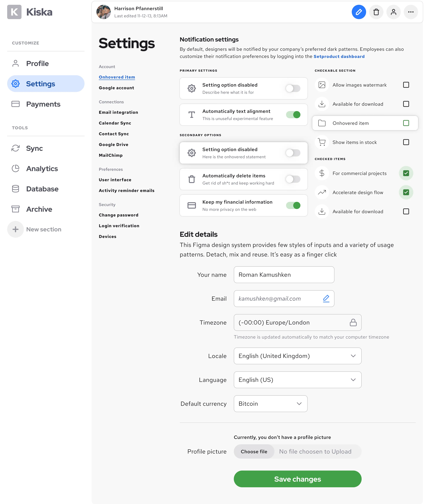This screenshot has height=504, width=430.
Task: Click the pencil icon in Email field
Action: 326,298
